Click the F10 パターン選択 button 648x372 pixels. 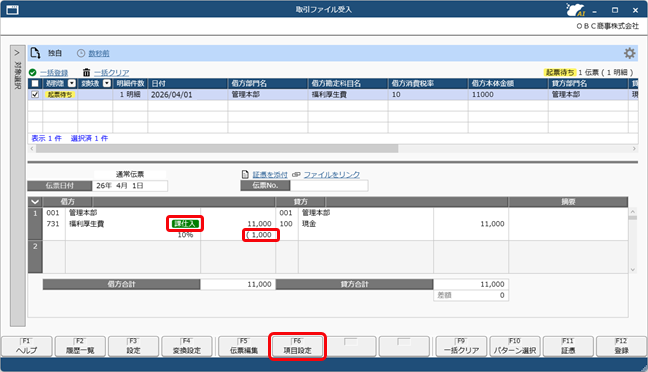tap(515, 346)
